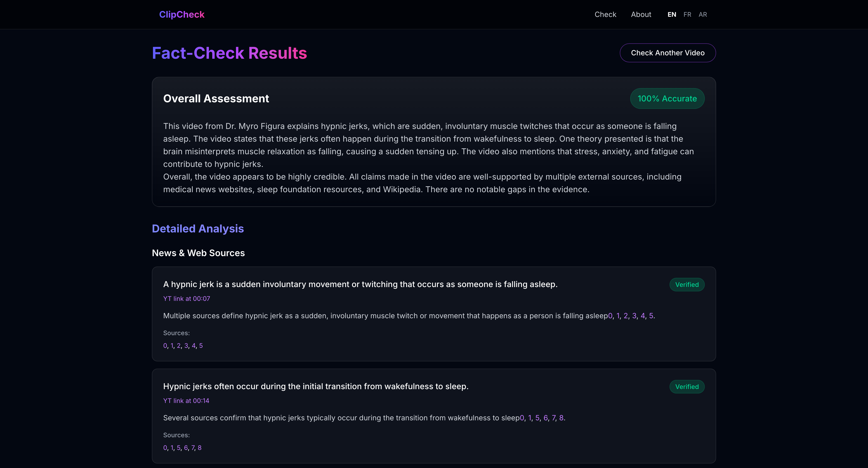Open source 8 in second claim's Sources list
This screenshot has height=468, width=868.
(x=199, y=448)
